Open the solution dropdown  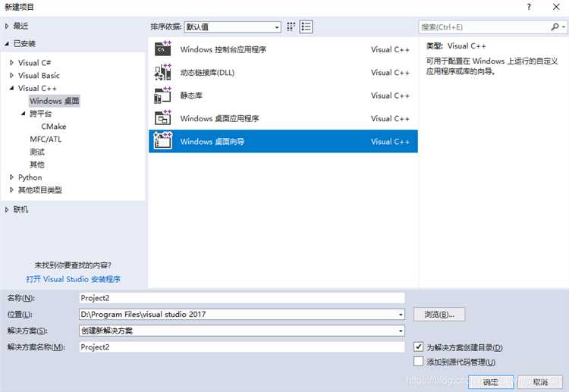pos(401,331)
